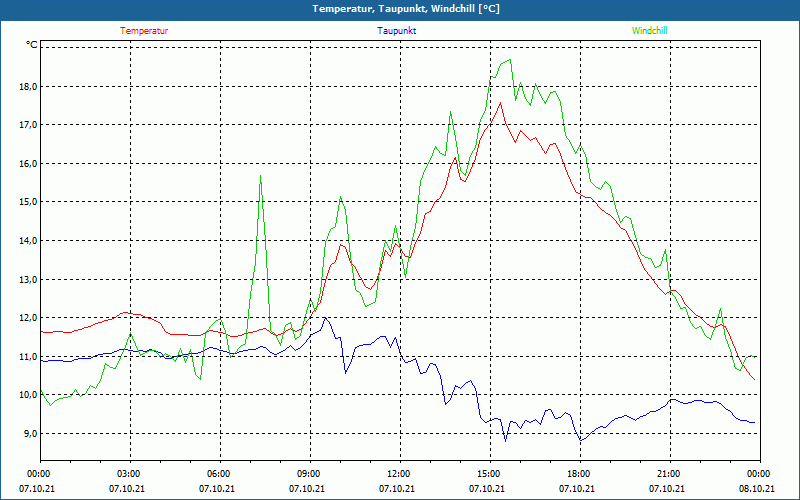Click the '16,0' y-axis value
The height and width of the screenshot is (500, 800).
click(x=29, y=164)
